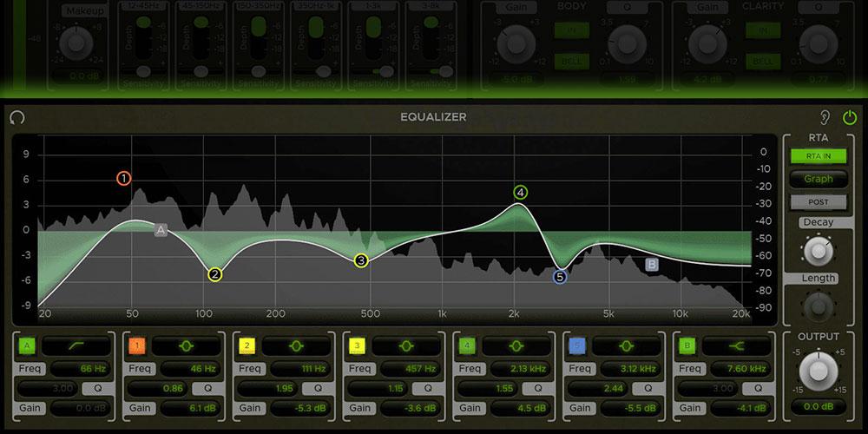Click the Q button in band 4
This screenshot has width=868, height=434.
(x=539, y=389)
